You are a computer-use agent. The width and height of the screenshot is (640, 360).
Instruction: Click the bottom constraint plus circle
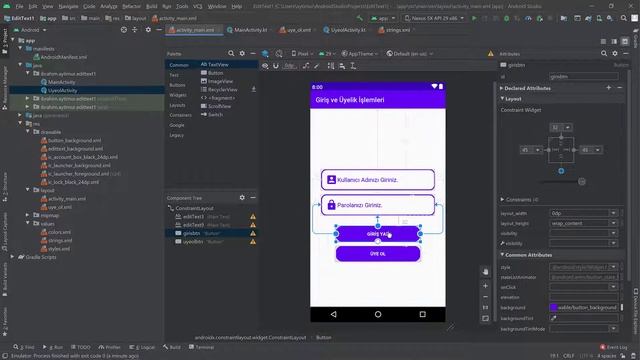[561, 171]
